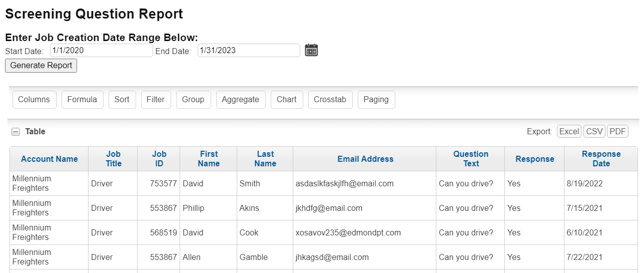Click the Start Date input field
This screenshot has width=644, height=273.
pyautogui.click(x=101, y=51)
